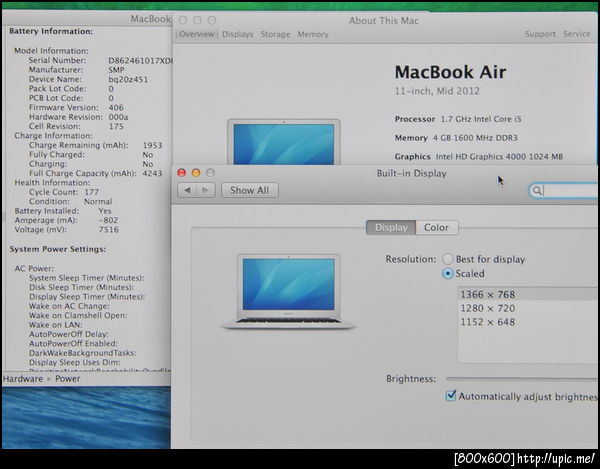Viewport: 600px width, 469px height.
Task: Open the Overview tab in About This Mac
Action: (197, 34)
